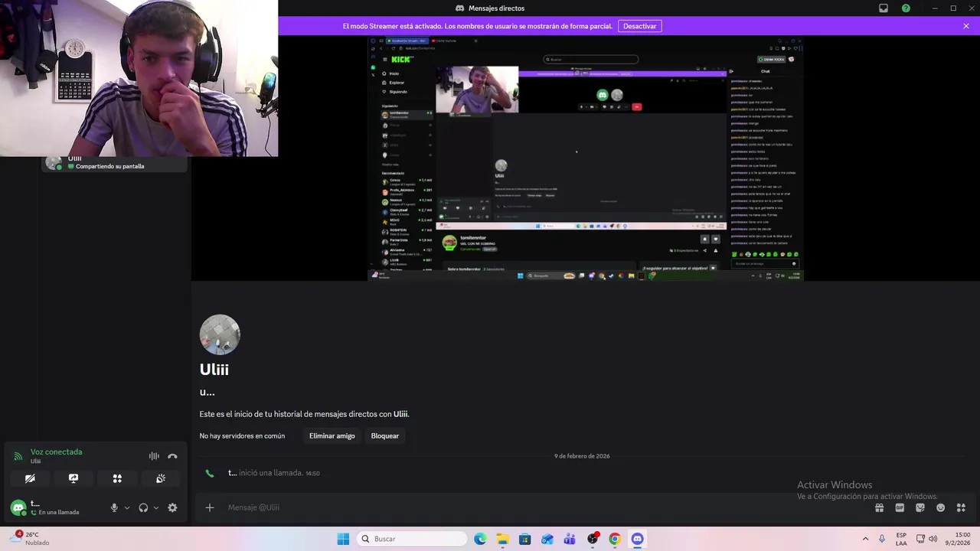The image size is (980, 551).
Task: Open Outlook from taskbar
Action: 547,539
